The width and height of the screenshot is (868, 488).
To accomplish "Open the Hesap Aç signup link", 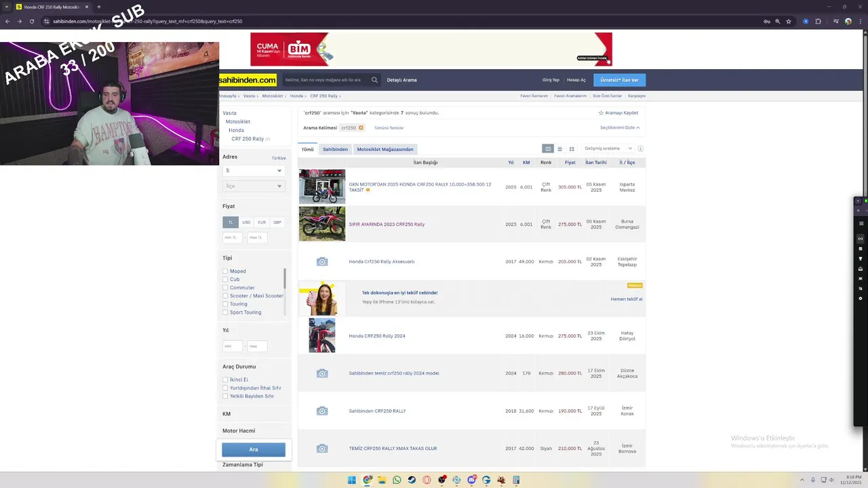I will [576, 80].
